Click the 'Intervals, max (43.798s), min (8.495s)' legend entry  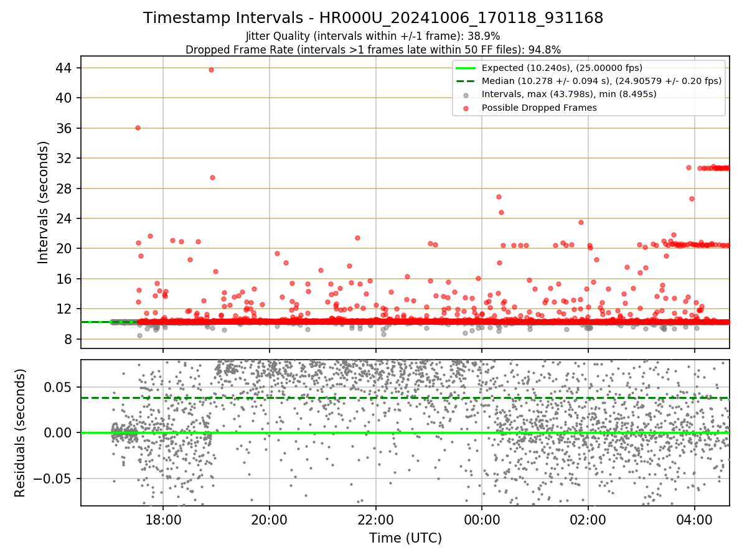tap(569, 94)
